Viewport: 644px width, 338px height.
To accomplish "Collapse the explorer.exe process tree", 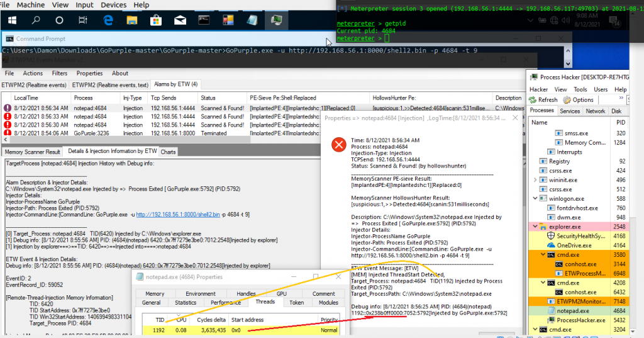I will point(535,227).
